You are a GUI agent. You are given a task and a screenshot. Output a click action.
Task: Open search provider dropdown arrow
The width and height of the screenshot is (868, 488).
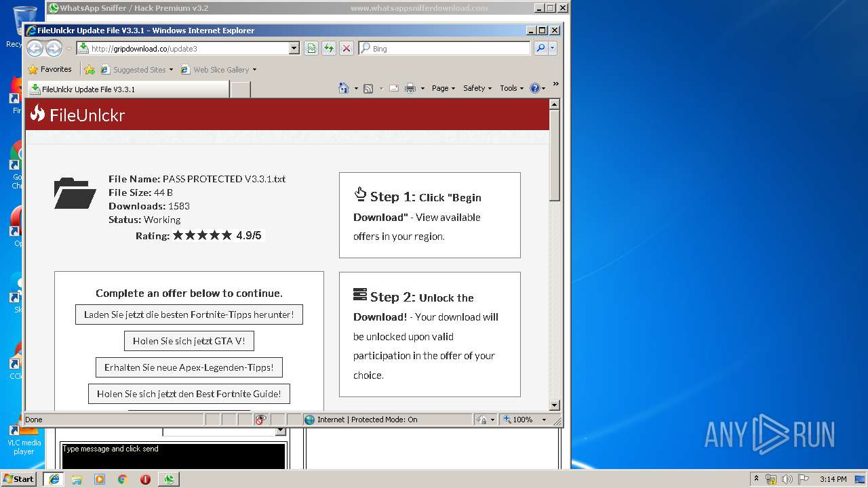[x=553, y=48]
